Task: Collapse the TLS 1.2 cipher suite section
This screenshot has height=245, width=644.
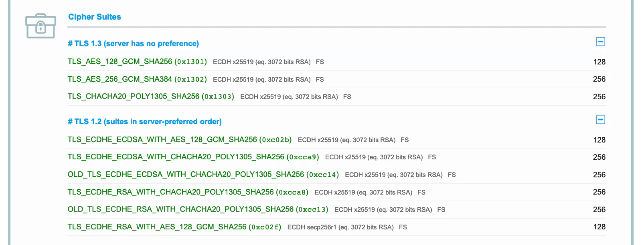Action: [600, 120]
